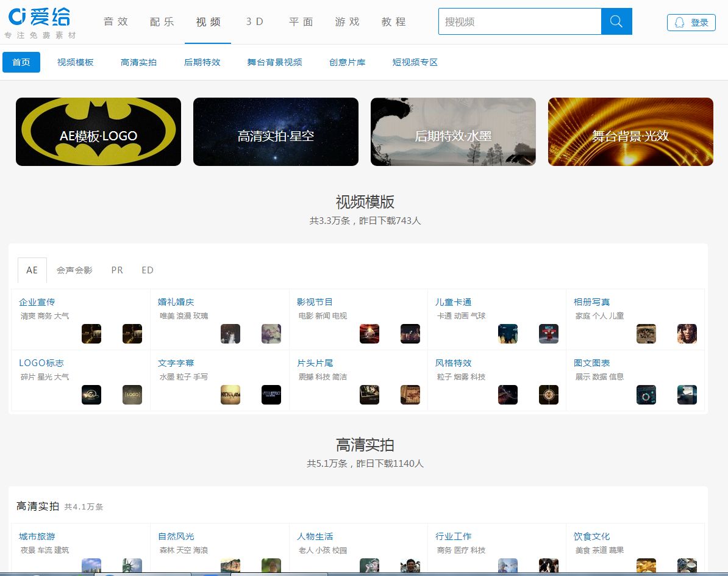Select the ED template tab
The image size is (728, 576).
[x=147, y=270]
